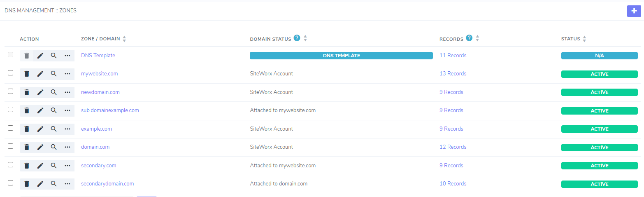This screenshot has height=197, width=644.
Task: Expand the more actions menu for domain.com
Action: pyautogui.click(x=67, y=147)
